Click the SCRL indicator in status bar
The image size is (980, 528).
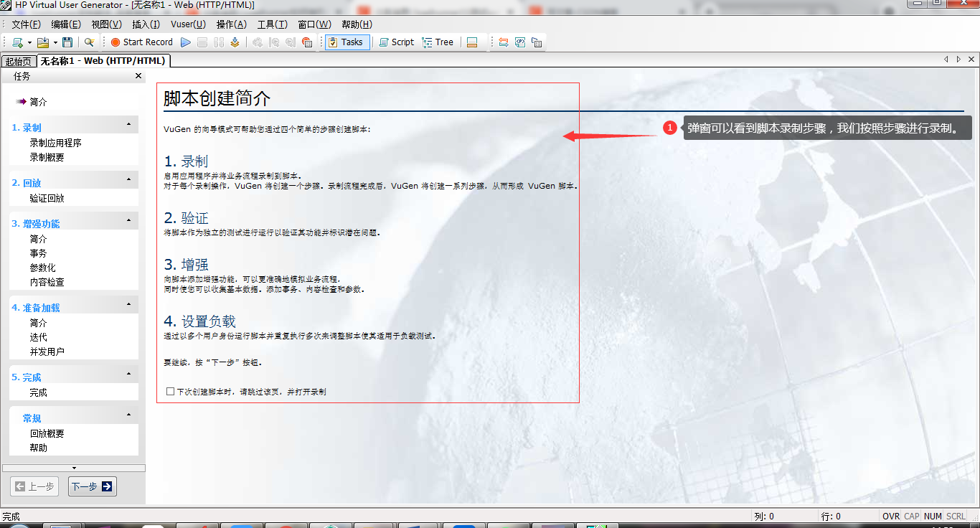(956, 517)
